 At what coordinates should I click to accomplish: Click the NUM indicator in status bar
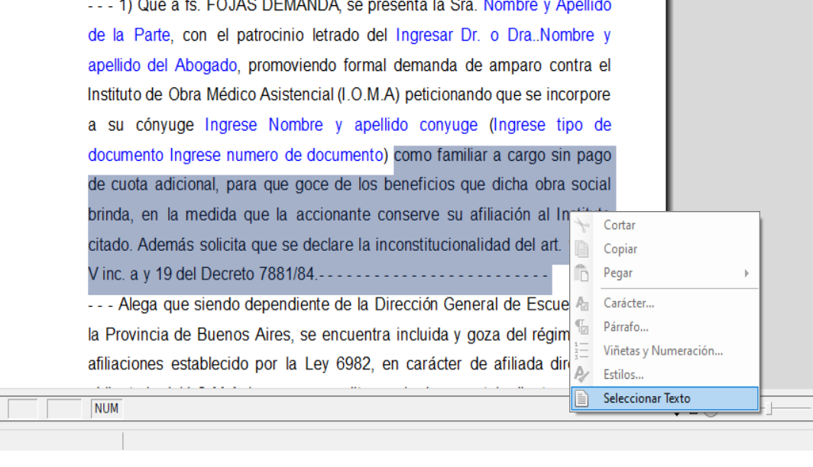(106, 408)
